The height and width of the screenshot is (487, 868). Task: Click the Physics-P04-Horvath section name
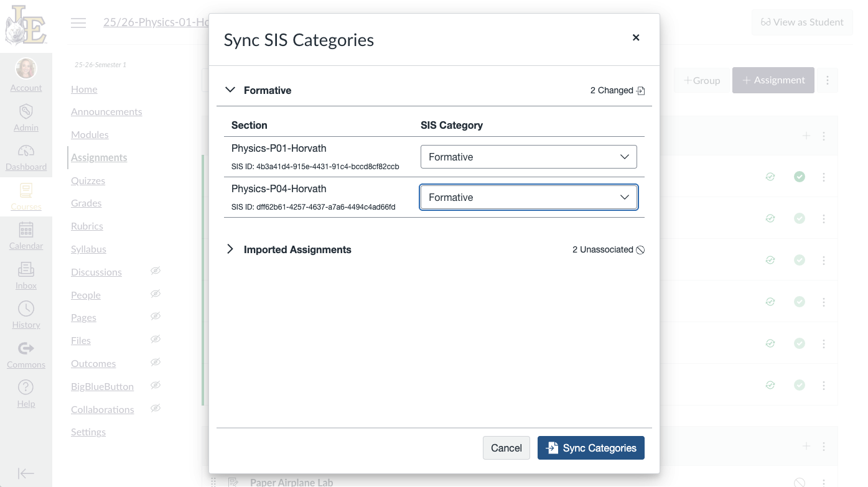click(279, 188)
